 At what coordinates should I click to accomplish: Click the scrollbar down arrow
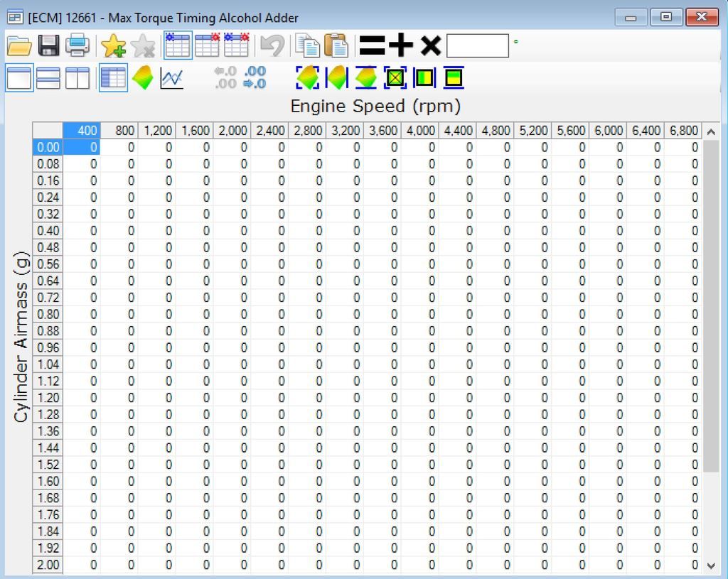[x=712, y=566]
